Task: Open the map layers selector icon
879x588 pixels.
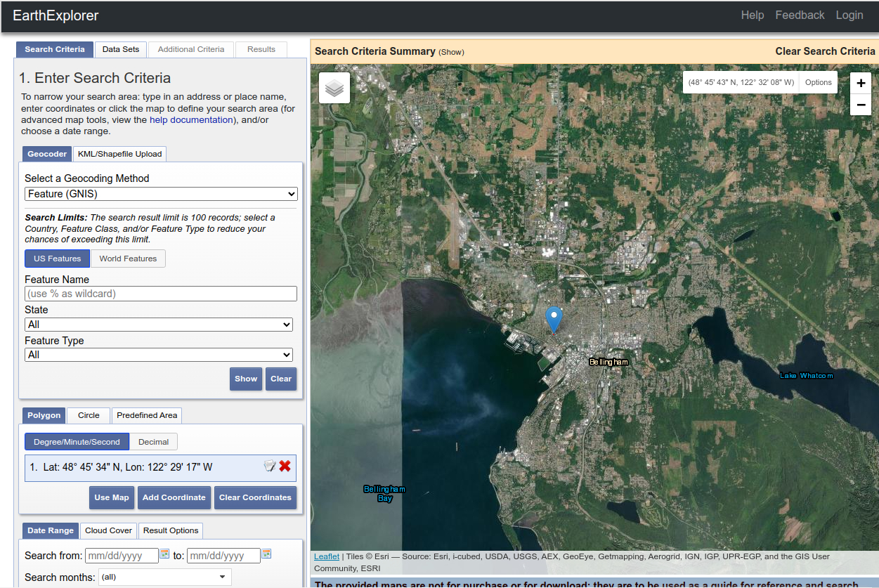Action: point(334,89)
